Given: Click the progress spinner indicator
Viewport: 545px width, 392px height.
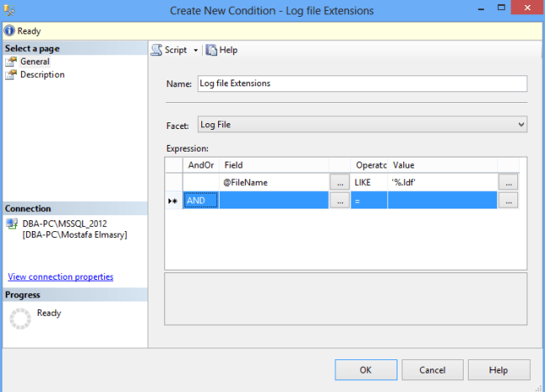Looking at the screenshot, I should pos(20,319).
